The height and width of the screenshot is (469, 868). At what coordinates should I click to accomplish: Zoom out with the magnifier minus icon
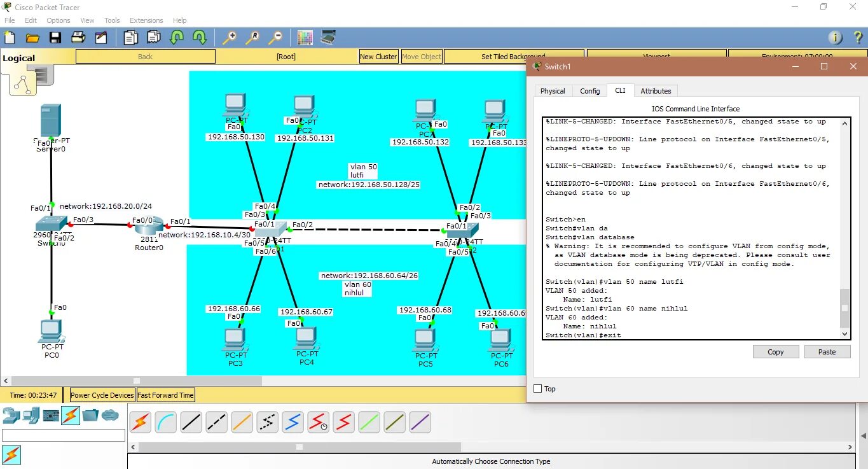click(275, 38)
